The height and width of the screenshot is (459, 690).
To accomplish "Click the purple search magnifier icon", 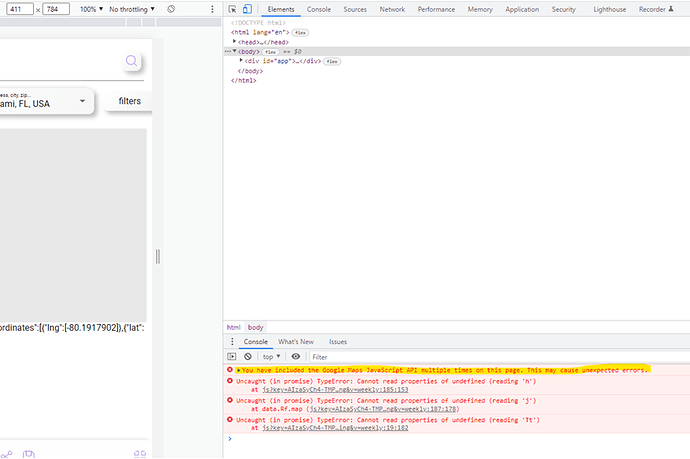I will click(x=131, y=60).
